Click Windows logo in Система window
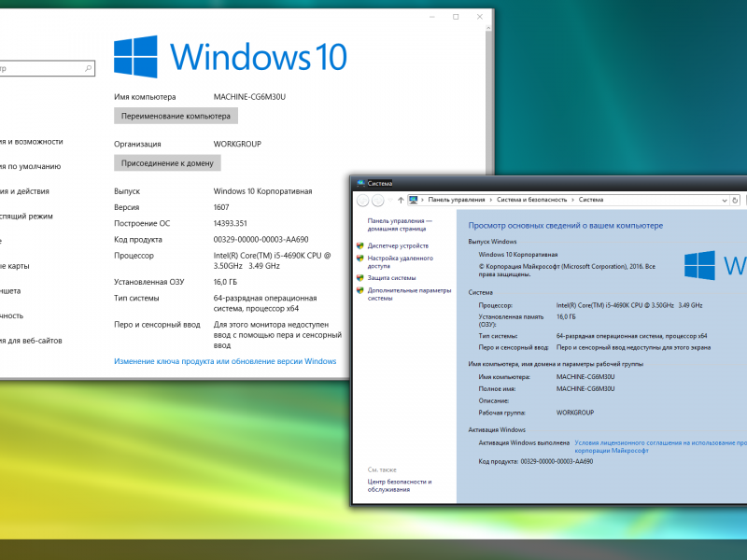Image resolution: width=747 pixels, height=560 pixels. 699,265
